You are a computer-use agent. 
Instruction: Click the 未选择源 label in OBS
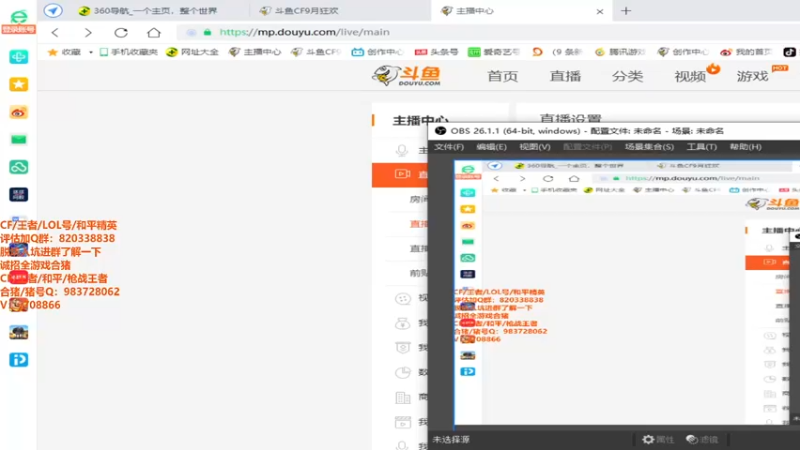coord(451,439)
